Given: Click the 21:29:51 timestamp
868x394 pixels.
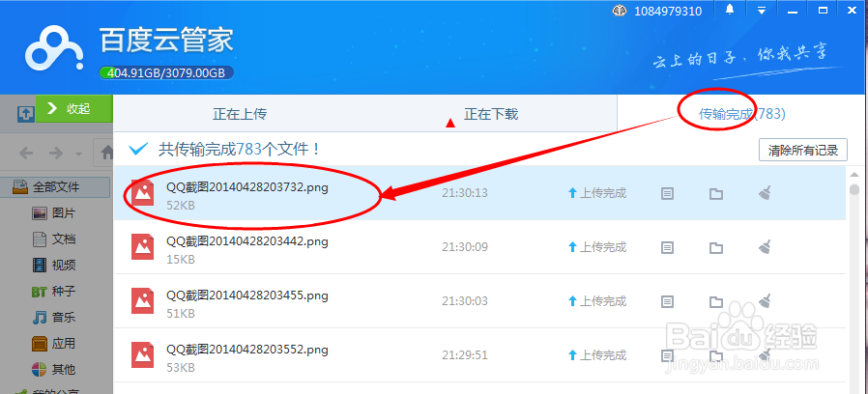Looking at the screenshot, I should coord(464,354).
